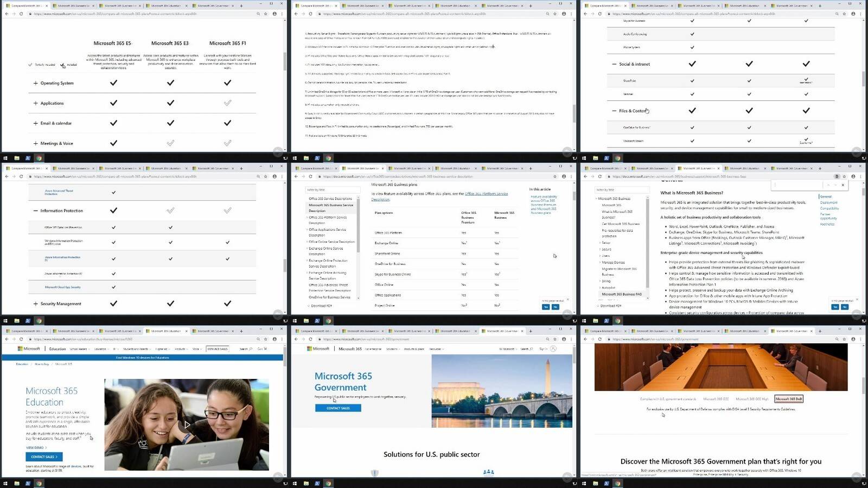Open the Chrome menu in the E5/E3/F1 comparison window
Viewport: 868px width, 488px height.
click(282, 14)
